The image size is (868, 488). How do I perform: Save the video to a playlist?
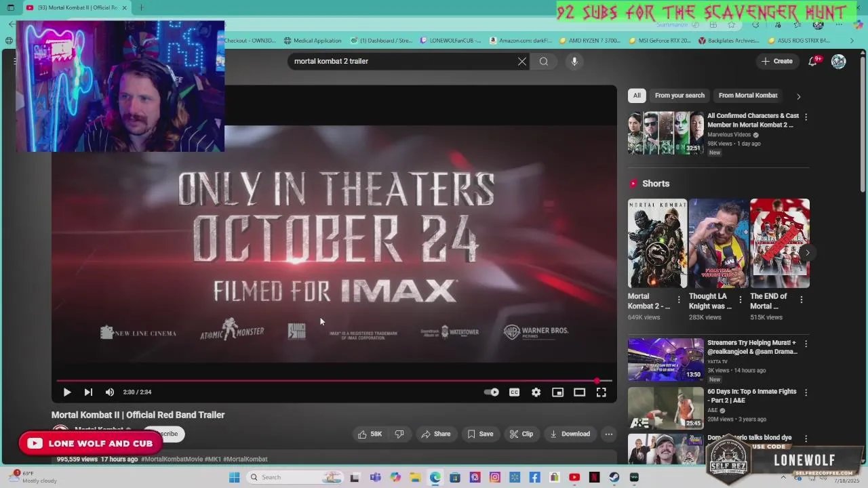(x=480, y=434)
